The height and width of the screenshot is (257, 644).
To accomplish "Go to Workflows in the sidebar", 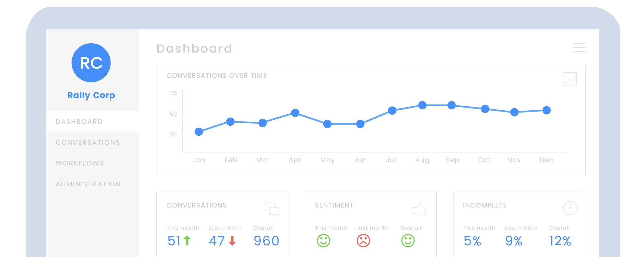I will [80, 163].
